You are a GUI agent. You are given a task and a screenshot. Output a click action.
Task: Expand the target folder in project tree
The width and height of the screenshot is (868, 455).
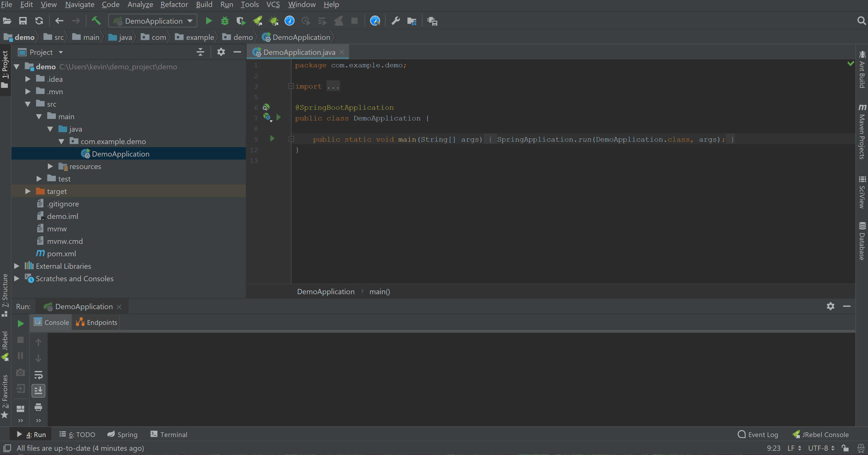[x=28, y=191]
